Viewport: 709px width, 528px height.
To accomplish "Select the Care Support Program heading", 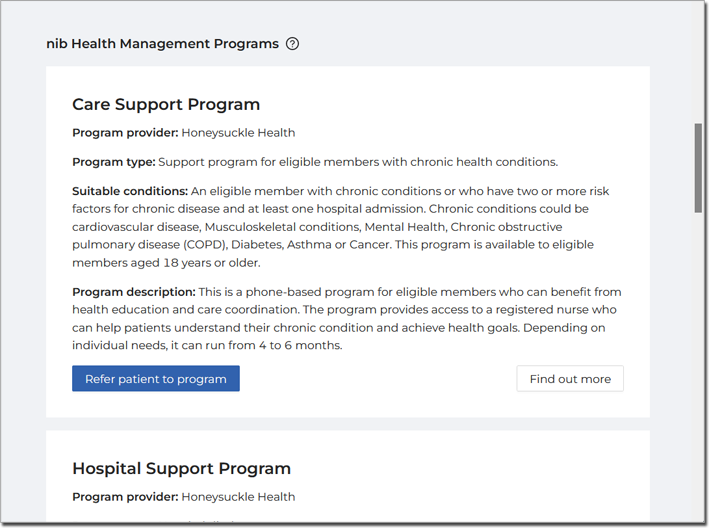I will tap(166, 104).
